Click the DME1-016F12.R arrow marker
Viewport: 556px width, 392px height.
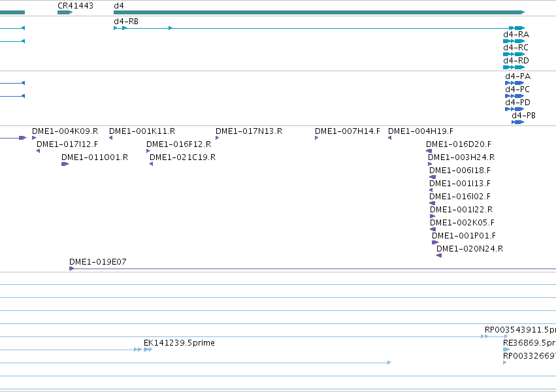click(x=148, y=151)
